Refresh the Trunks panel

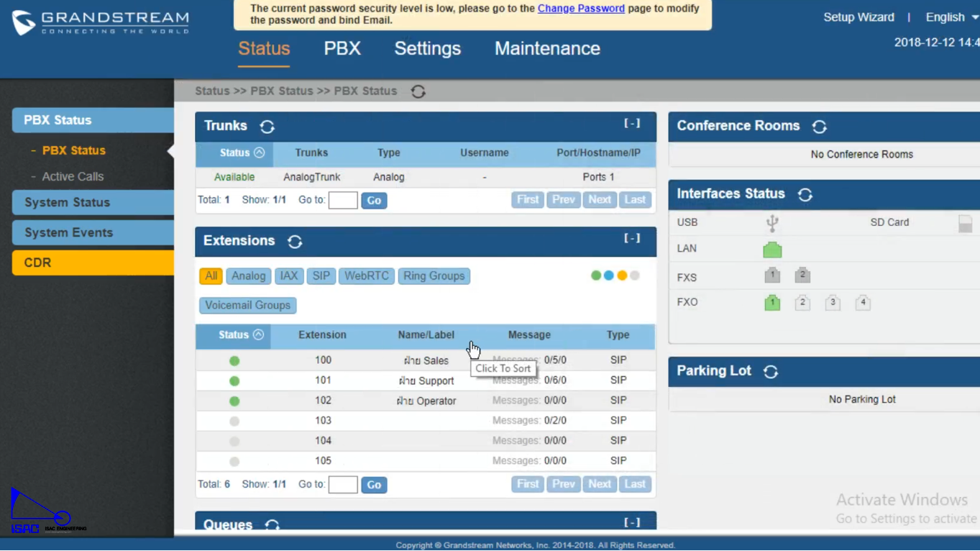click(x=267, y=127)
